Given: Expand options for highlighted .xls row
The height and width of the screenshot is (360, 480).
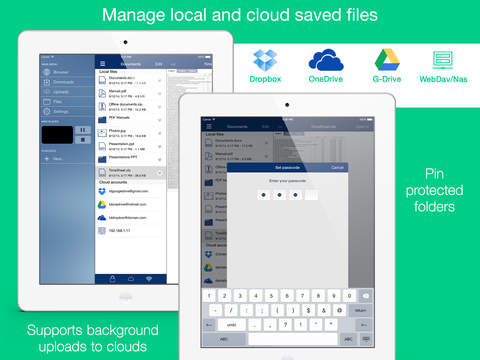Looking at the screenshot, I should click(160, 173).
